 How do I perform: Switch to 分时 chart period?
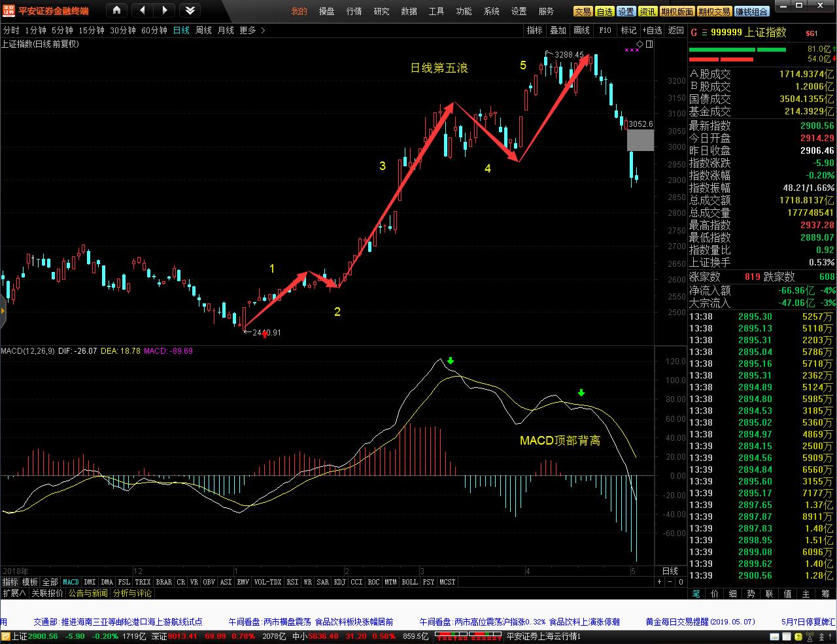point(11,31)
